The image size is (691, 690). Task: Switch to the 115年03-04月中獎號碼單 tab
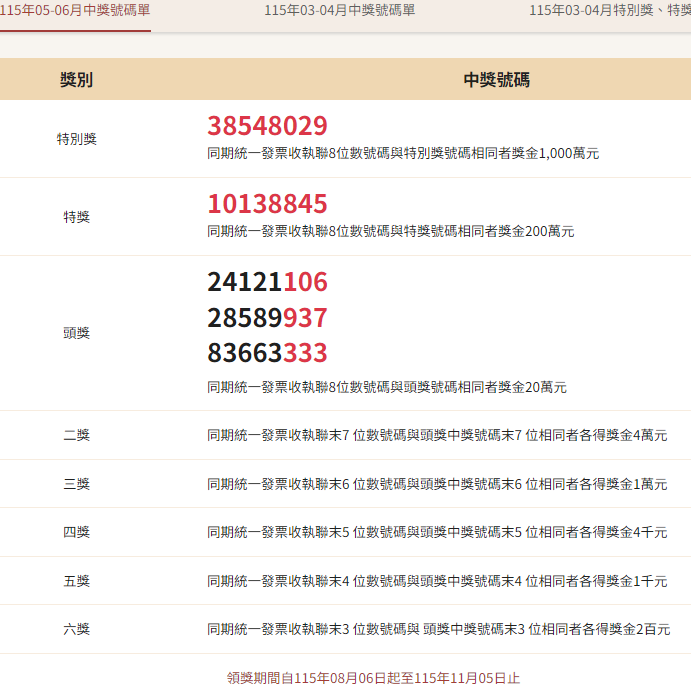[340, 10]
